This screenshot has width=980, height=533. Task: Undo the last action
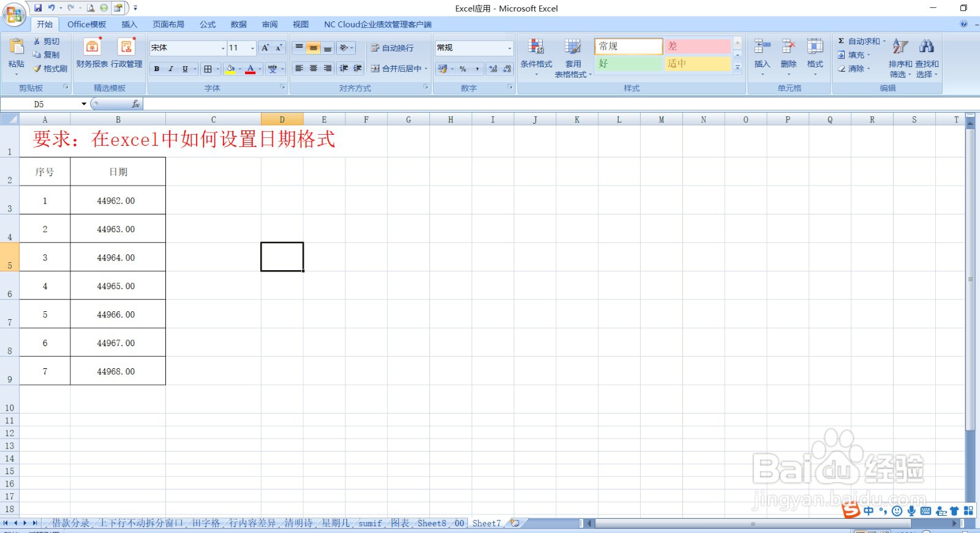[51, 8]
